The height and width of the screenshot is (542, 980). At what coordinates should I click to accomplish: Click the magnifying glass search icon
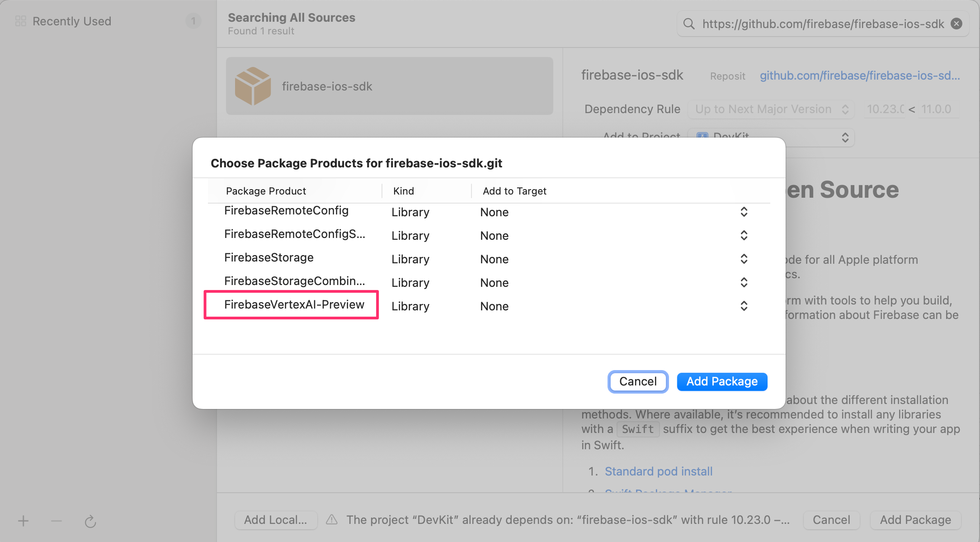click(x=688, y=24)
